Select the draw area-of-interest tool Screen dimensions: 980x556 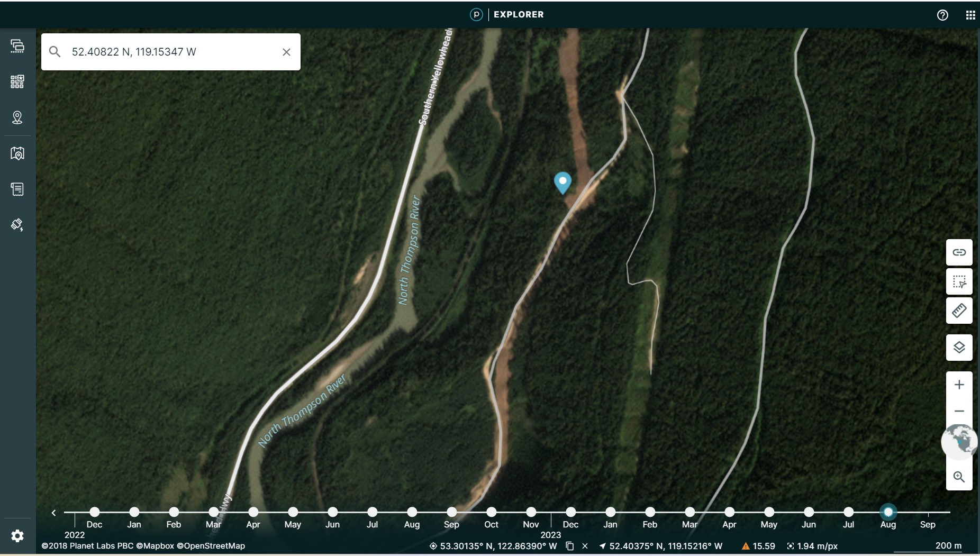[959, 281]
